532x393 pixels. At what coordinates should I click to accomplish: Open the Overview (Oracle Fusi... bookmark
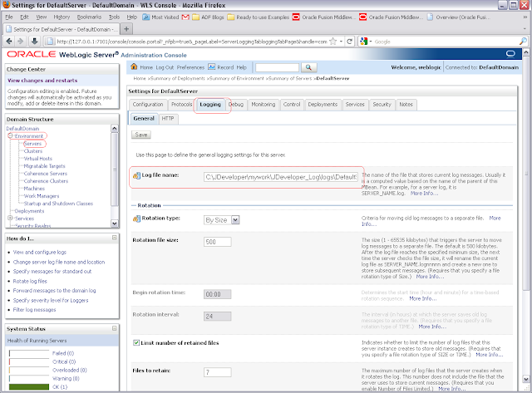coord(458,17)
